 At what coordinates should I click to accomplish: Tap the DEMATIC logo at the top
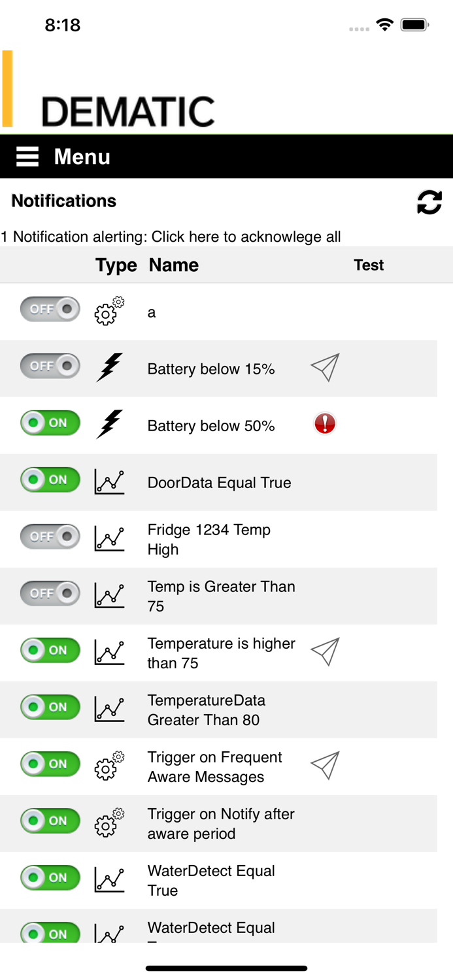pos(127,110)
